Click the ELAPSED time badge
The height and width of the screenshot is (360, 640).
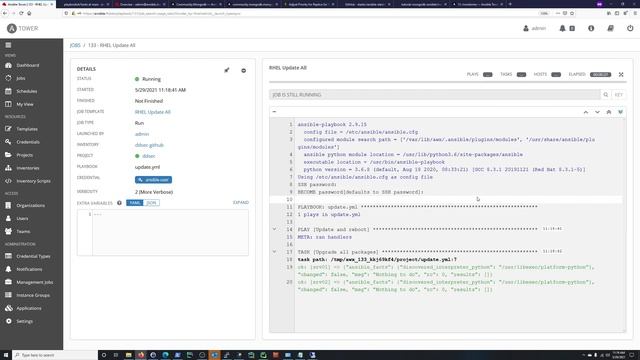(600, 75)
